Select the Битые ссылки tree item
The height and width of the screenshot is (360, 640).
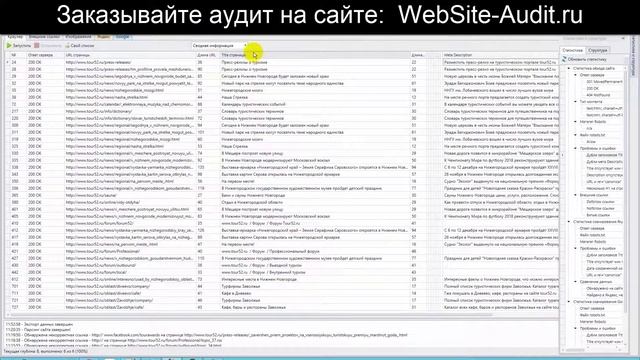[598, 215]
